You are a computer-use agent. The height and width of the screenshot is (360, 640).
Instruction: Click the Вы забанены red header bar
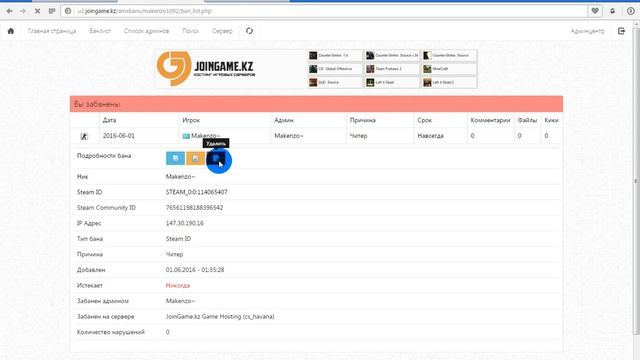point(316,104)
